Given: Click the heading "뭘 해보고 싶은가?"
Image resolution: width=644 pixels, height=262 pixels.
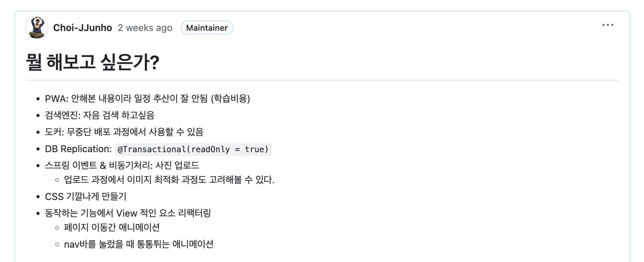Looking at the screenshot, I should [x=93, y=62].
